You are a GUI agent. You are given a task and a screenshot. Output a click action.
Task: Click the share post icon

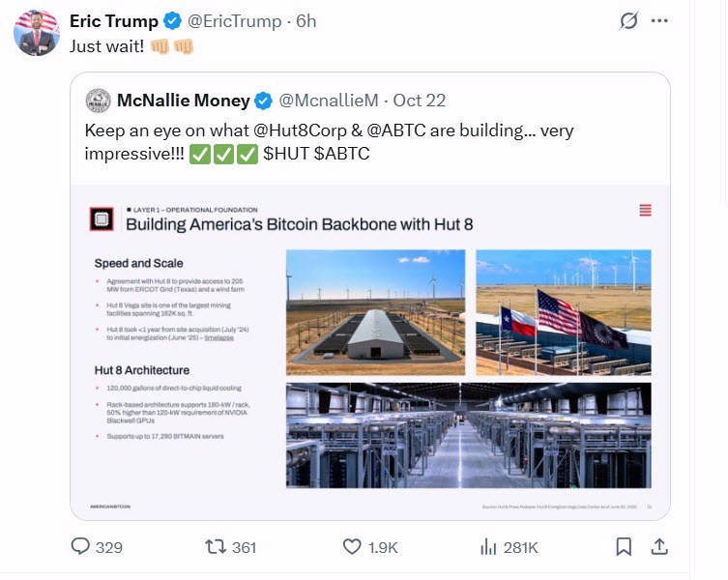point(659,546)
